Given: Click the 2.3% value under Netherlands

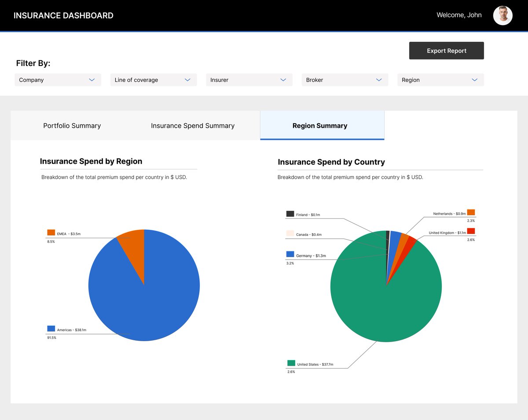Looking at the screenshot, I should point(471,221).
